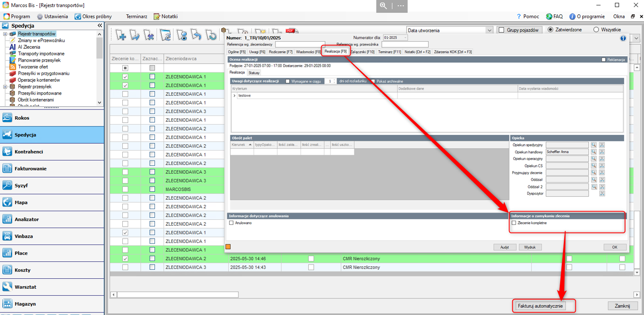Click in Referencja wg. zleceniodawcy field
Screen dimensions: 644x315
pos(300,44)
